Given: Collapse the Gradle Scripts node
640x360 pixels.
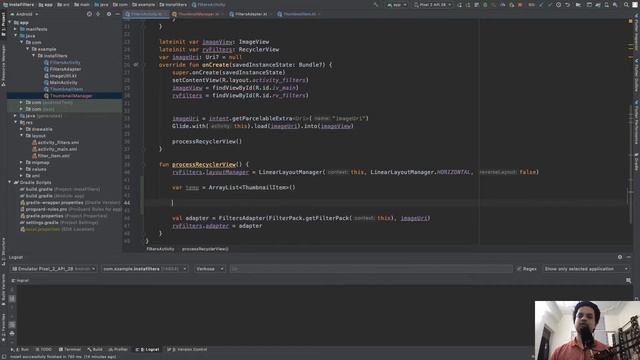Looking at the screenshot, I should [10, 182].
